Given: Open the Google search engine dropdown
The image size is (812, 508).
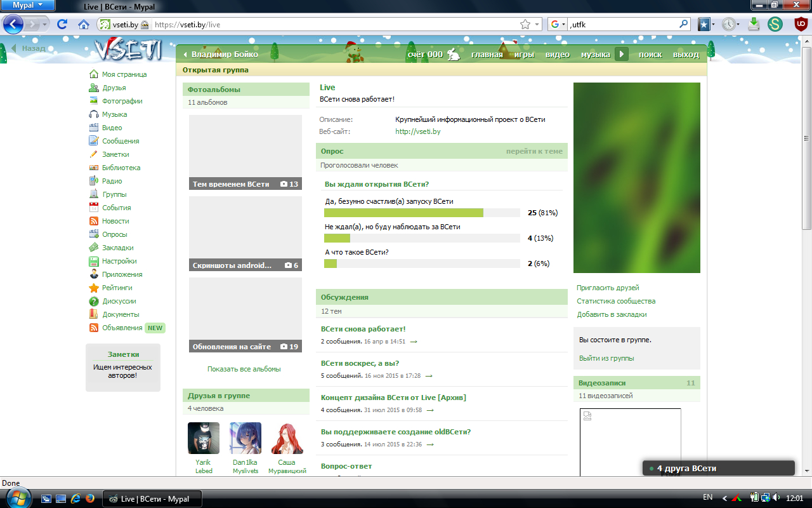Looking at the screenshot, I should point(558,24).
